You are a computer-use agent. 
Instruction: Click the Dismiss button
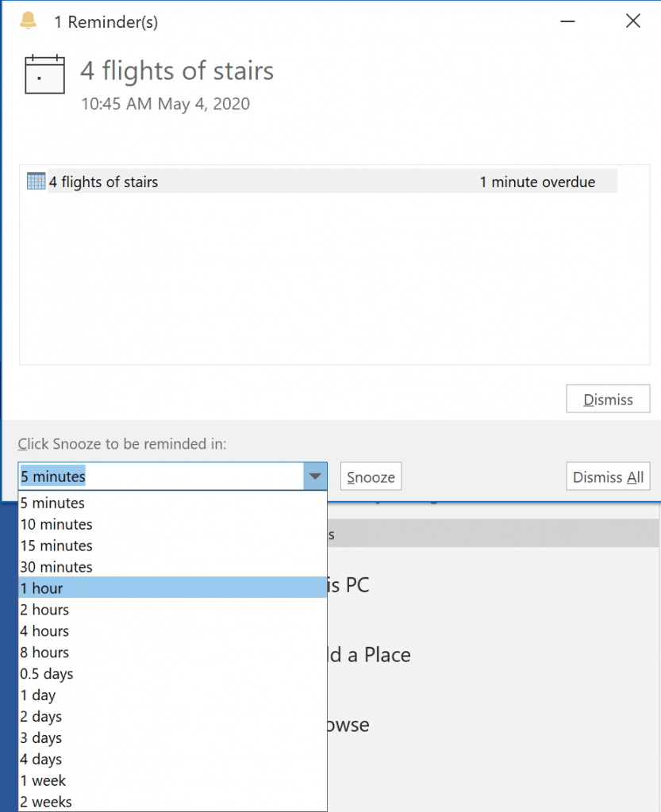pos(608,399)
